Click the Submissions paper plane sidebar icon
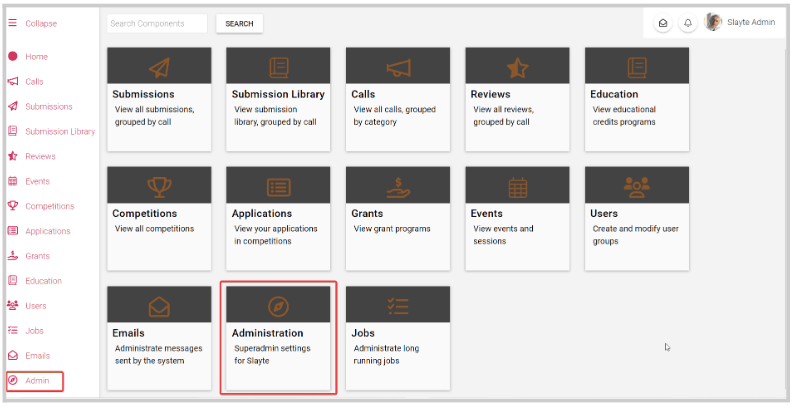Screen dimensions: 793x408 (x=13, y=106)
